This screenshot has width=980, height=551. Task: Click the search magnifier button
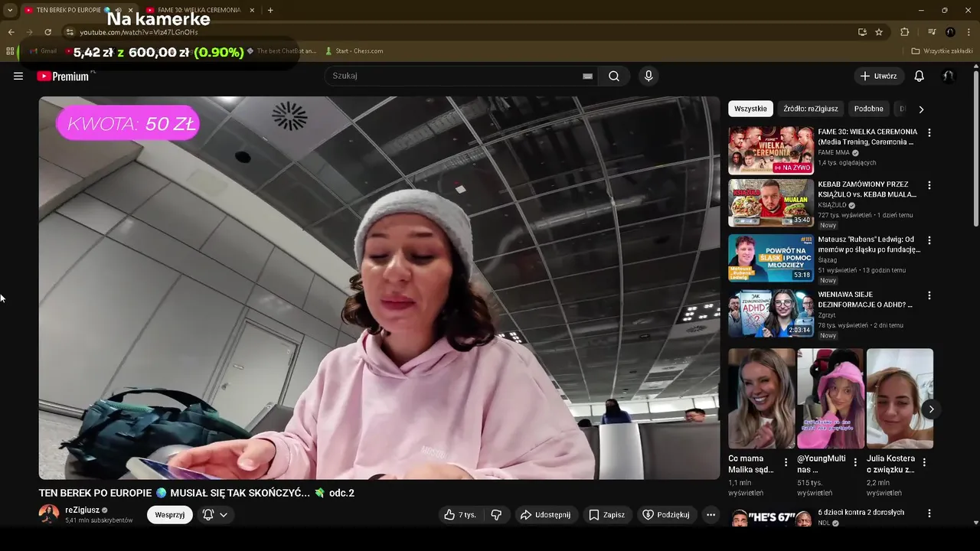(614, 76)
